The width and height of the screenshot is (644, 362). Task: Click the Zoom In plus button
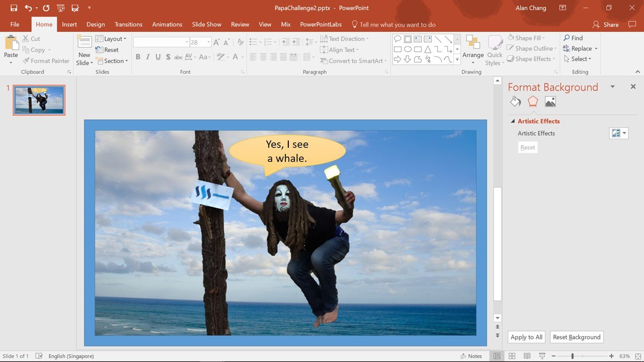pos(611,356)
